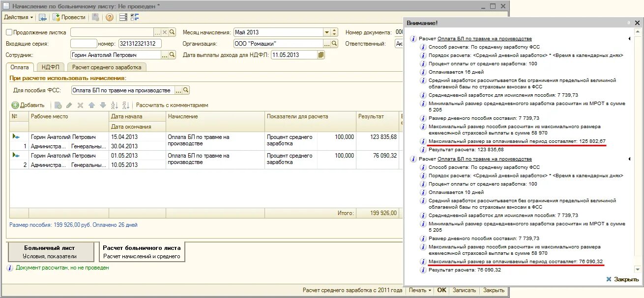
Task: Click the save-and-return toolbar icon next to Действия
Action: [43, 17]
